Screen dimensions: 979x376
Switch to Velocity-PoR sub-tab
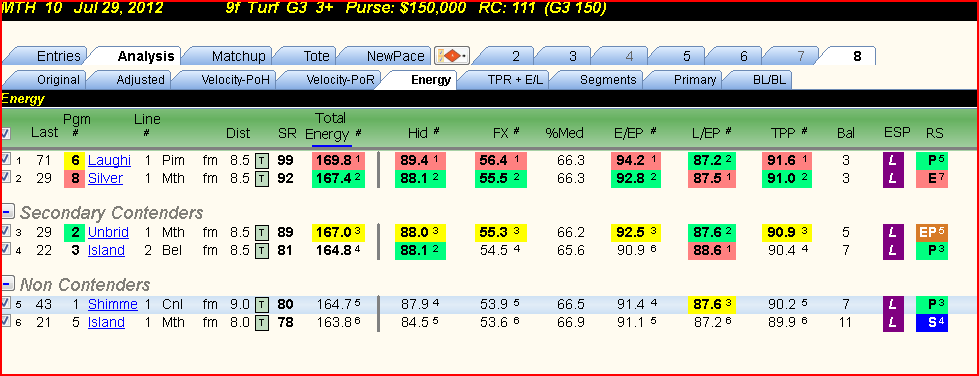pyautogui.click(x=333, y=80)
